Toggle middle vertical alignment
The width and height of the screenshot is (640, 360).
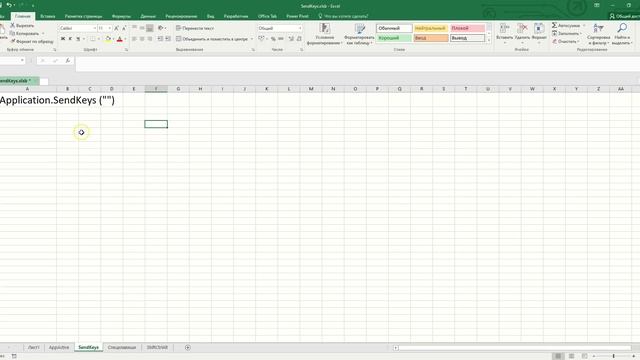142,28
